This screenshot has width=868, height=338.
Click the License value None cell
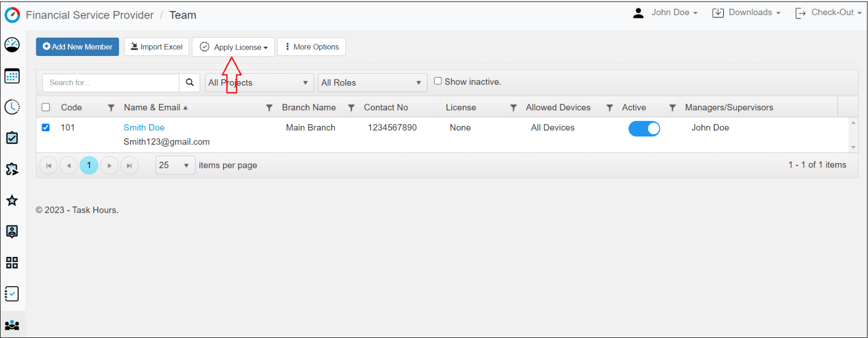click(460, 127)
